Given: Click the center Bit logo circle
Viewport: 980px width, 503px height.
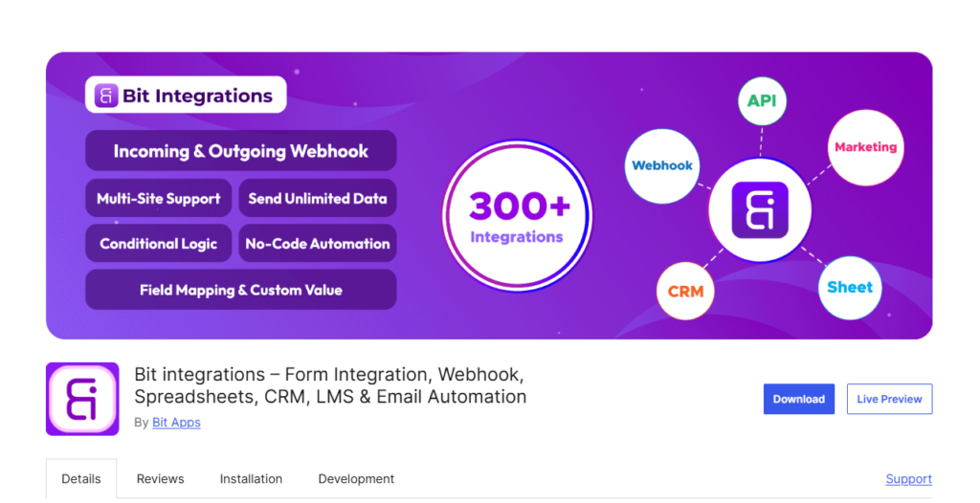Looking at the screenshot, I should pos(760,210).
